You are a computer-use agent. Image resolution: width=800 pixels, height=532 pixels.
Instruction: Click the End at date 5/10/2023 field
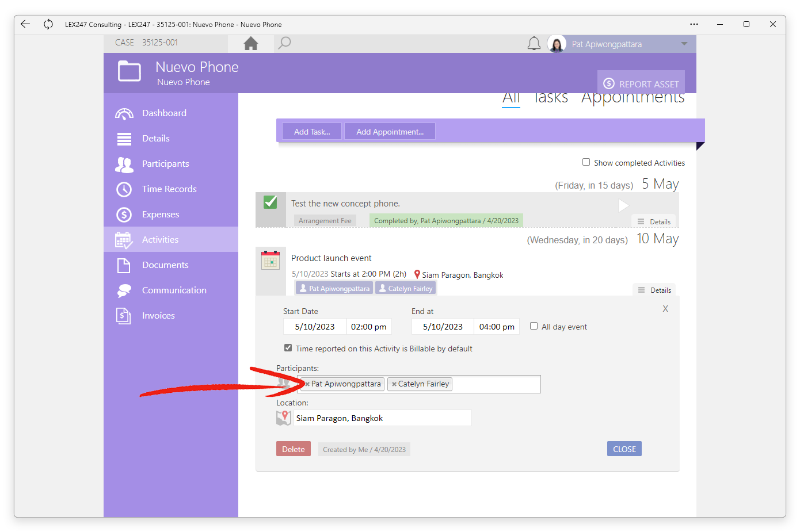click(x=443, y=327)
